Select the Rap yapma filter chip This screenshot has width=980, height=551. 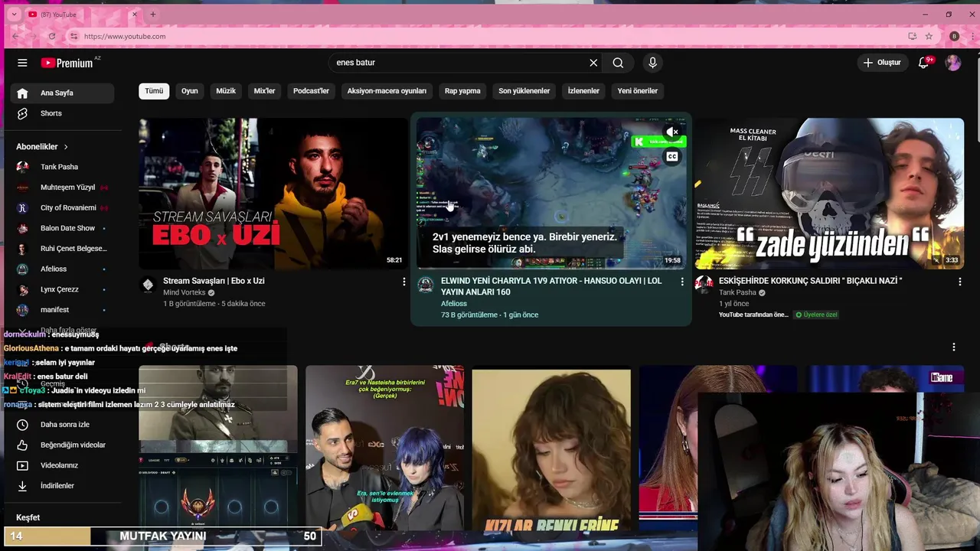(x=462, y=91)
